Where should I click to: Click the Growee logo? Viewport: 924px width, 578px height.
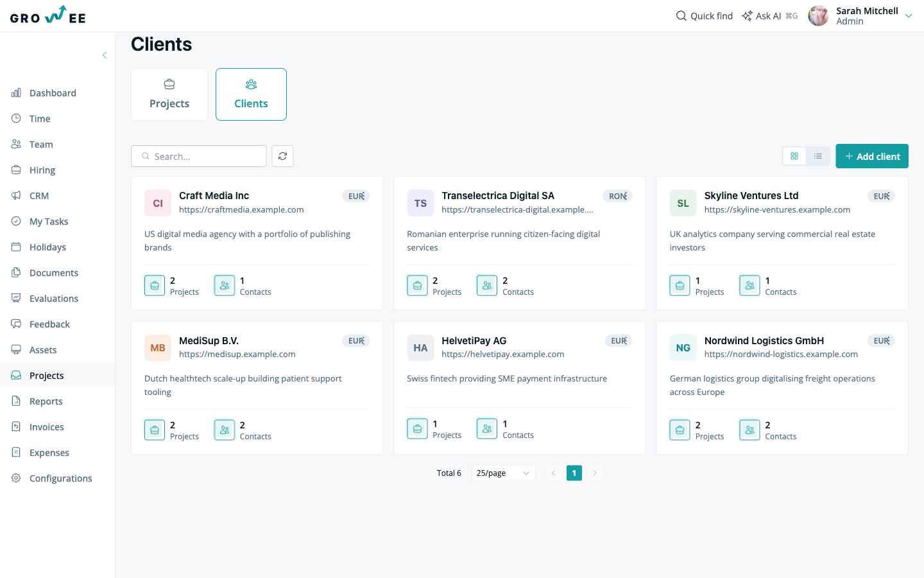click(48, 15)
